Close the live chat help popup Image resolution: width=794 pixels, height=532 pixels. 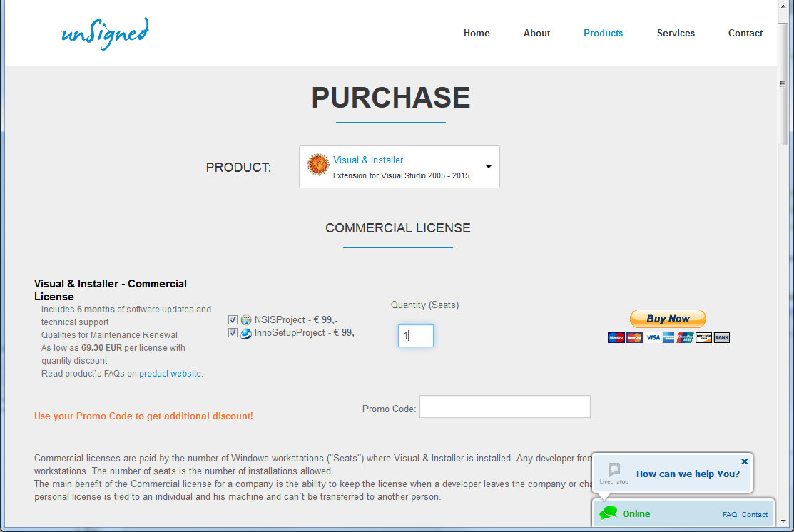point(744,461)
